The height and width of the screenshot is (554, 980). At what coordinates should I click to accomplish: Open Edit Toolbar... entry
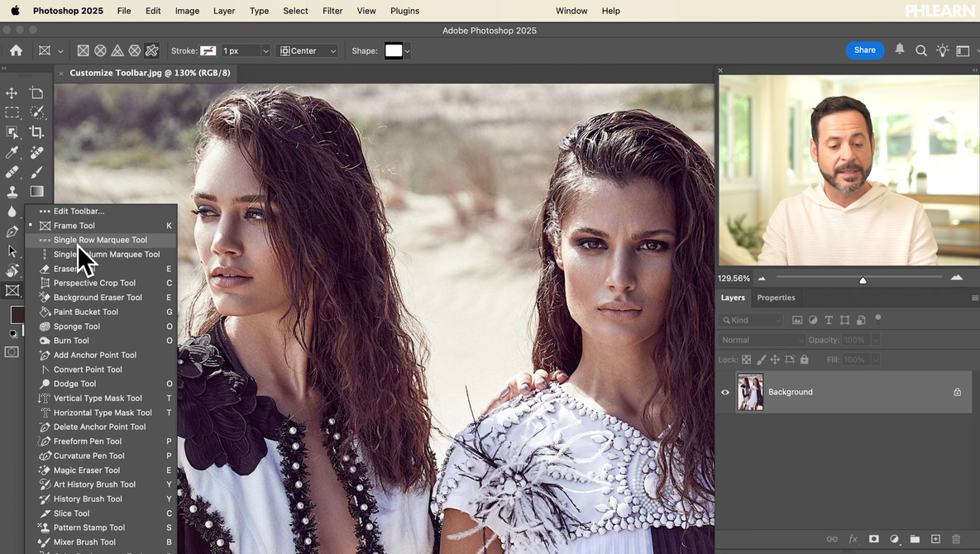(x=79, y=211)
